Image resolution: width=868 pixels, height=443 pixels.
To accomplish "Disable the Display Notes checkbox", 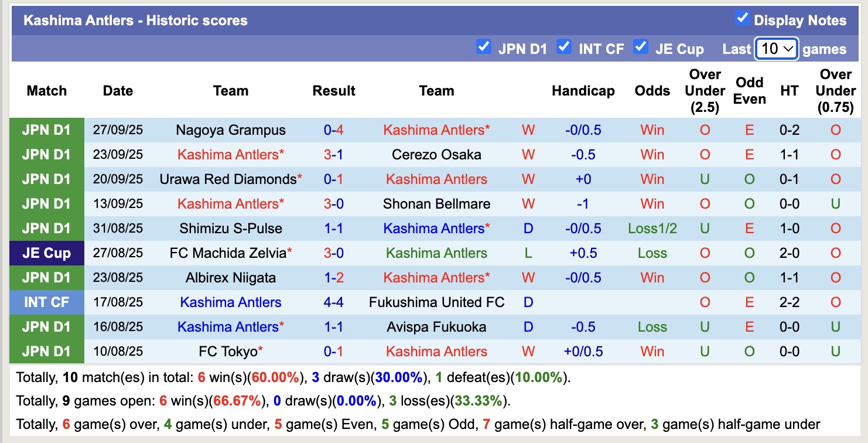I will tap(743, 18).
